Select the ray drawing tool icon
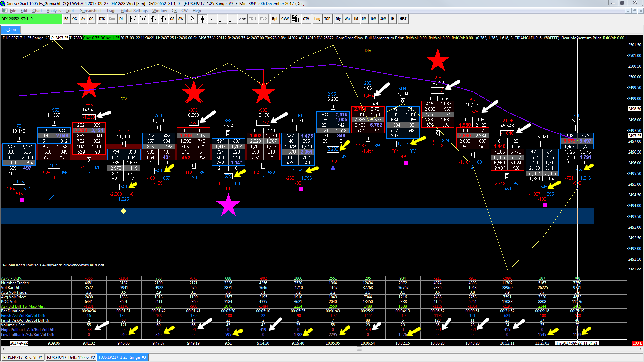The width and height of the screenshot is (644, 362). [x=232, y=19]
